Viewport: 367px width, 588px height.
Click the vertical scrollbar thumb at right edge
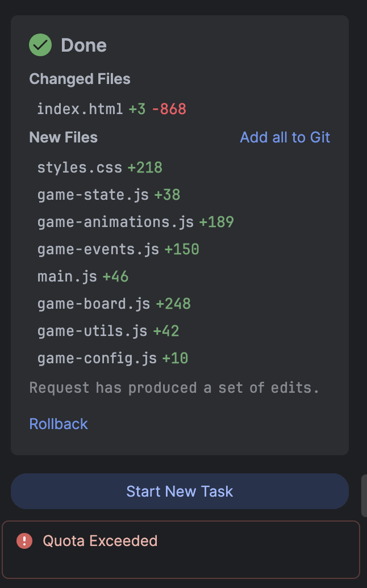pos(364,495)
